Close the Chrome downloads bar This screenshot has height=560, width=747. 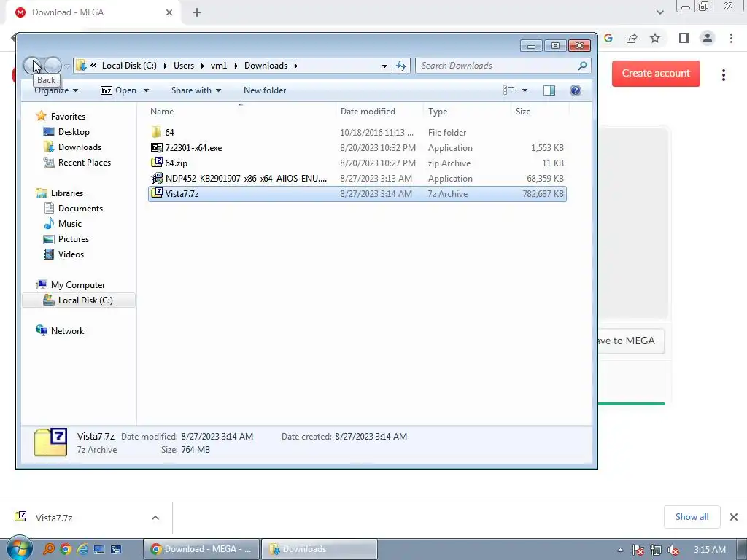(x=734, y=517)
